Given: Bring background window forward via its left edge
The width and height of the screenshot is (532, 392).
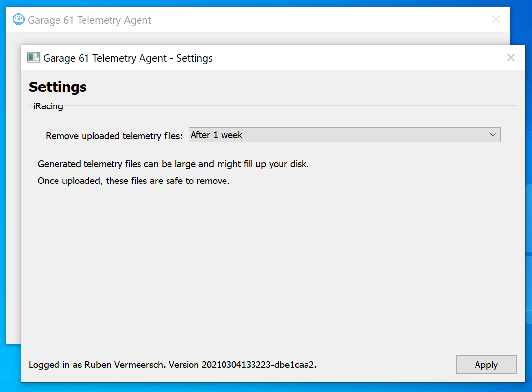Looking at the screenshot, I should click(x=13, y=196).
